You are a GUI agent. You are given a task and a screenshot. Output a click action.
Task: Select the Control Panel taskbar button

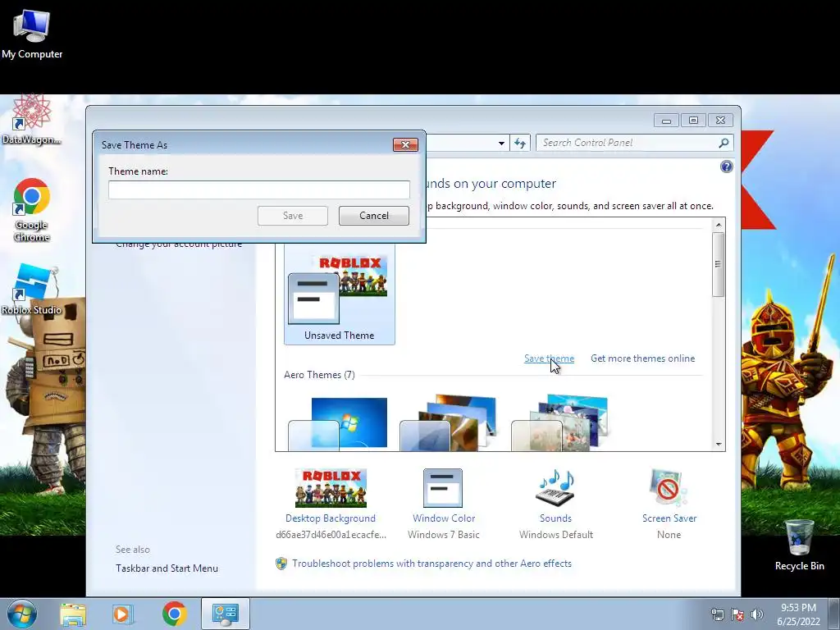[226, 614]
